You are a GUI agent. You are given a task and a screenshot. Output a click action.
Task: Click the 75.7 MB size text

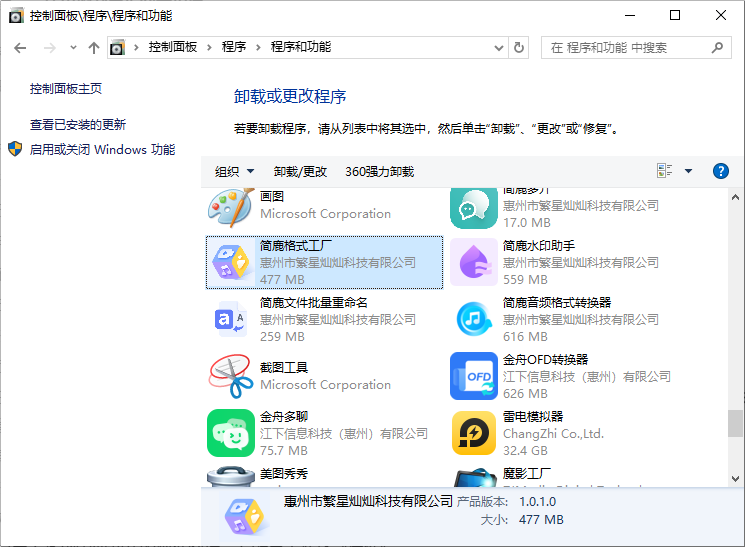(284, 450)
